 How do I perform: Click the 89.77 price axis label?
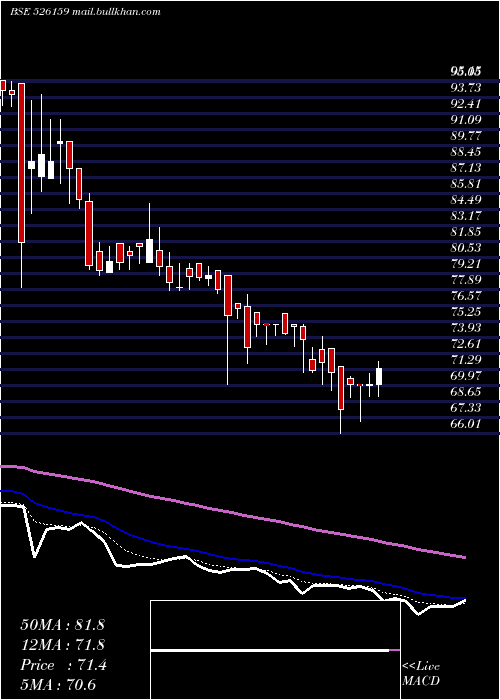[465, 135]
